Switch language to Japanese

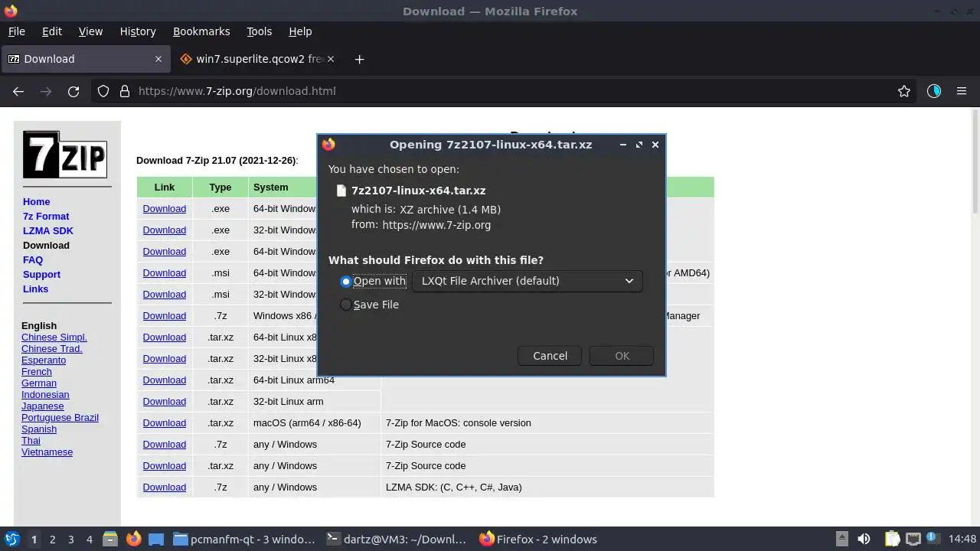pos(43,406)
